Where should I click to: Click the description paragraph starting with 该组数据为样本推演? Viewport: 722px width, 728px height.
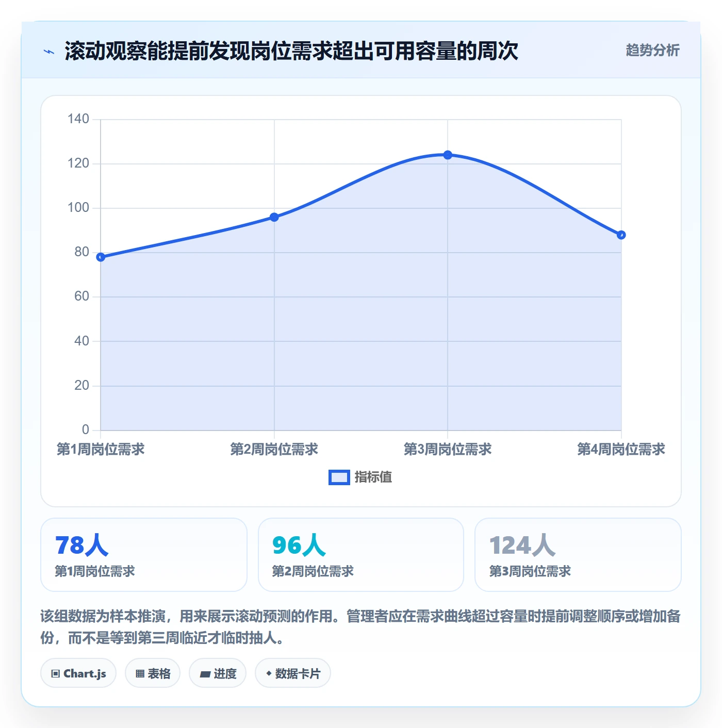pyautogui.click(x=360, y=627)
